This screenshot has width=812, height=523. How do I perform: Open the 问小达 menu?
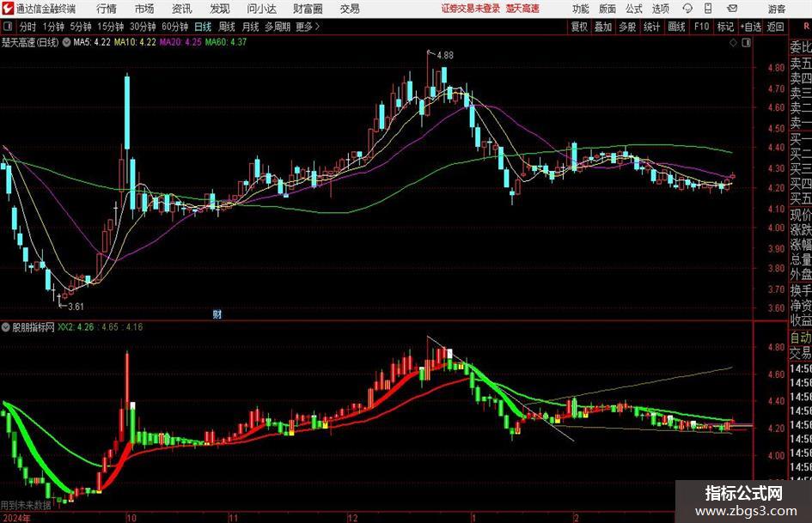pyautogui.click(x=261, y=9)
